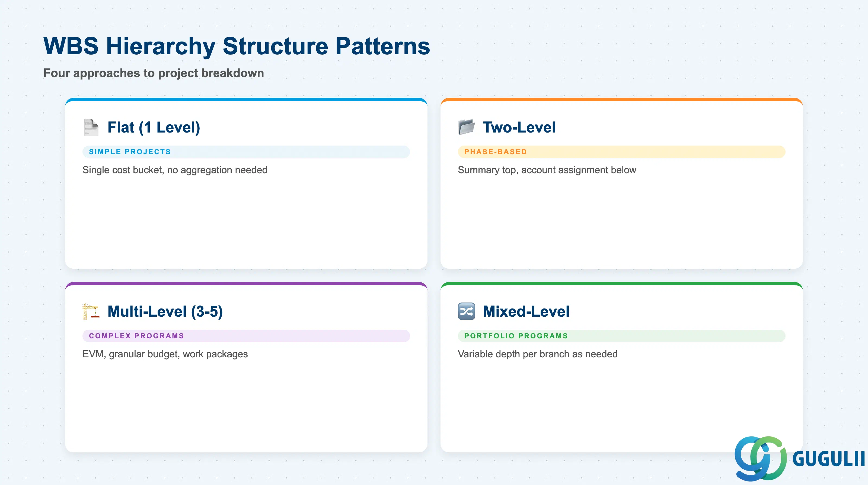Viewport: 868px width, 485px height.
Task: Click the shuffle arrows icon beside Mixed-Level
Action: (466, 311)
